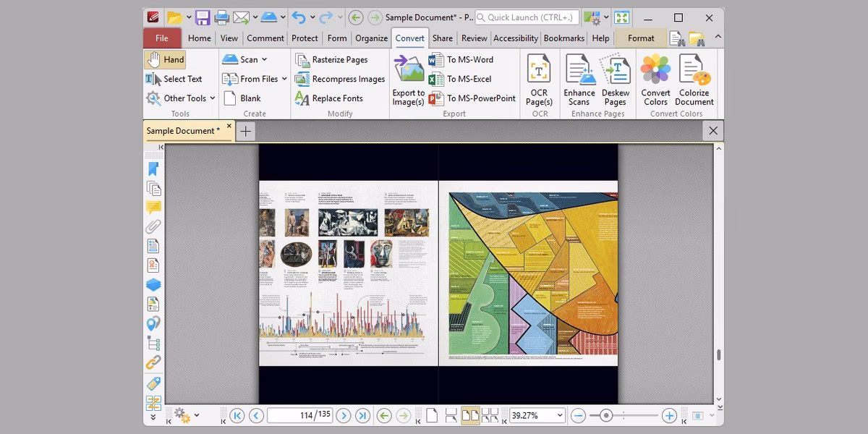Activate the Select Text tool
Viewport: 868px width, 434px height.
coord(174,79)
